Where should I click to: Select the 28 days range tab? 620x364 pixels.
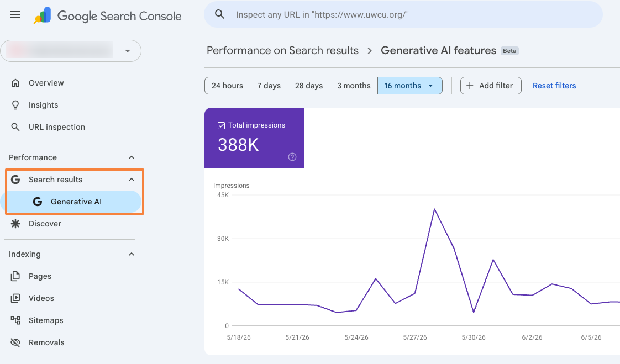(309, 86)
